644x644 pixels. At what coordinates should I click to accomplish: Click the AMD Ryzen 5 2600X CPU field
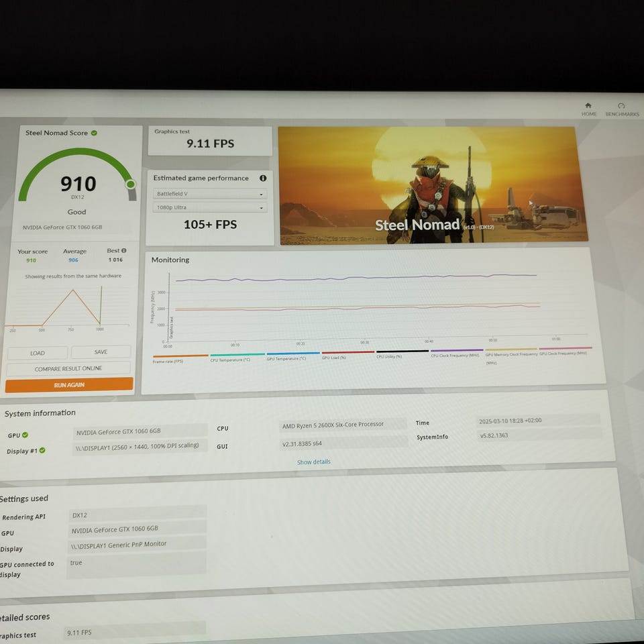(343, 425)
